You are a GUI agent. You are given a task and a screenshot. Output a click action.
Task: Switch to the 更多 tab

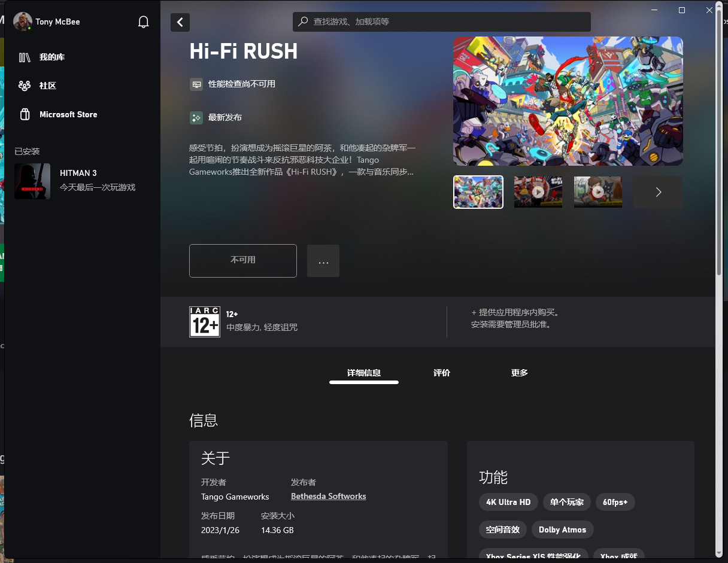tap(520, 373)
